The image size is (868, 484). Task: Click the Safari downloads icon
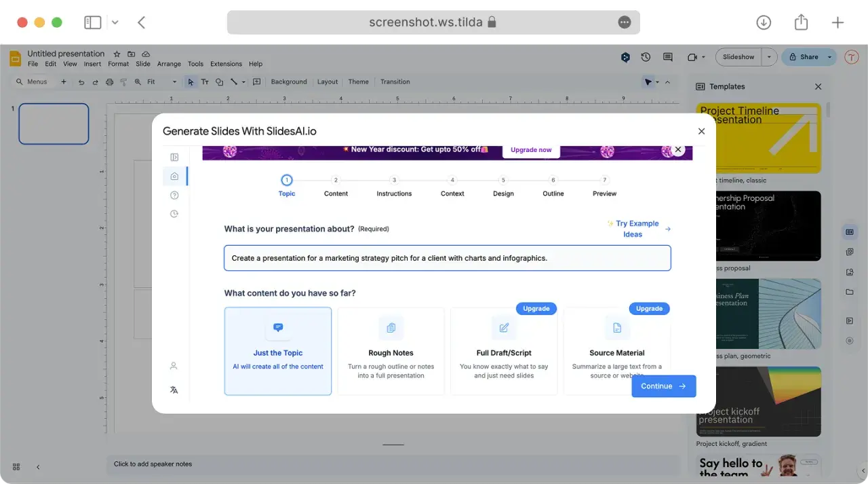pos(764,22)
